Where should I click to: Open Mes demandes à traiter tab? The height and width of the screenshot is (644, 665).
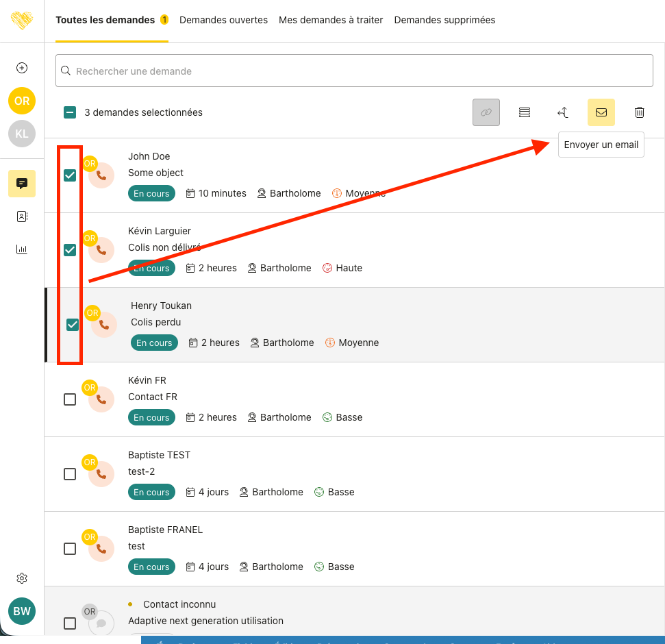tap(331, 20)
